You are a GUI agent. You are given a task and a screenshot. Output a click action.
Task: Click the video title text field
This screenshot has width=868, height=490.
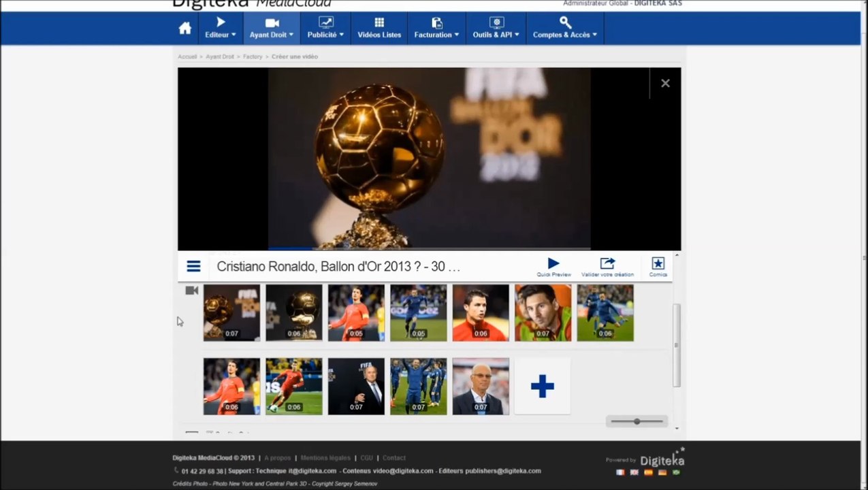tap(338, 266)
